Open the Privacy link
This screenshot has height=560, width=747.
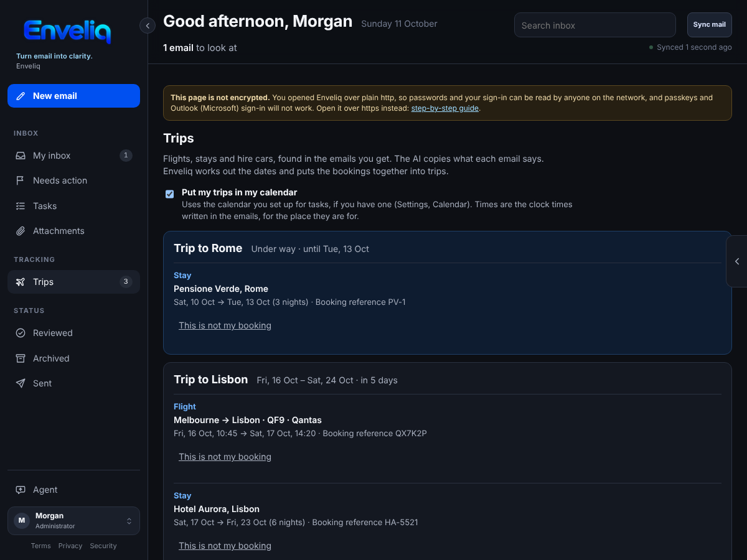(70, 546)
